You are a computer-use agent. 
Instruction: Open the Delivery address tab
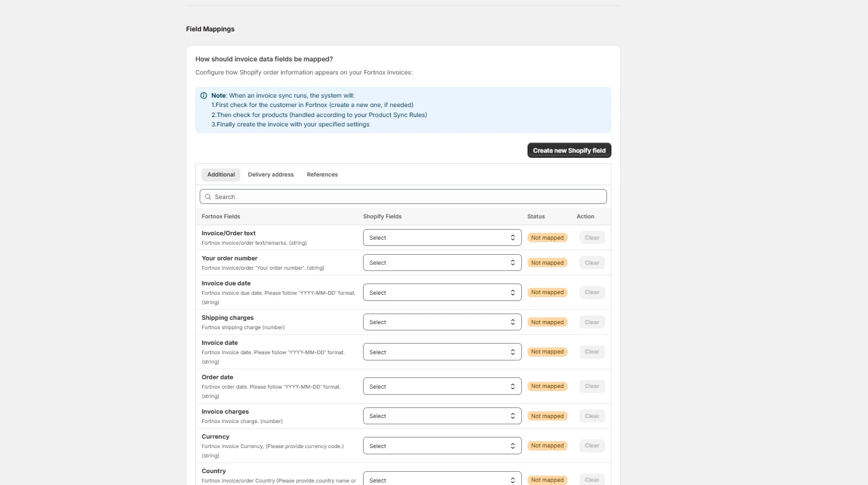[271, 175]
